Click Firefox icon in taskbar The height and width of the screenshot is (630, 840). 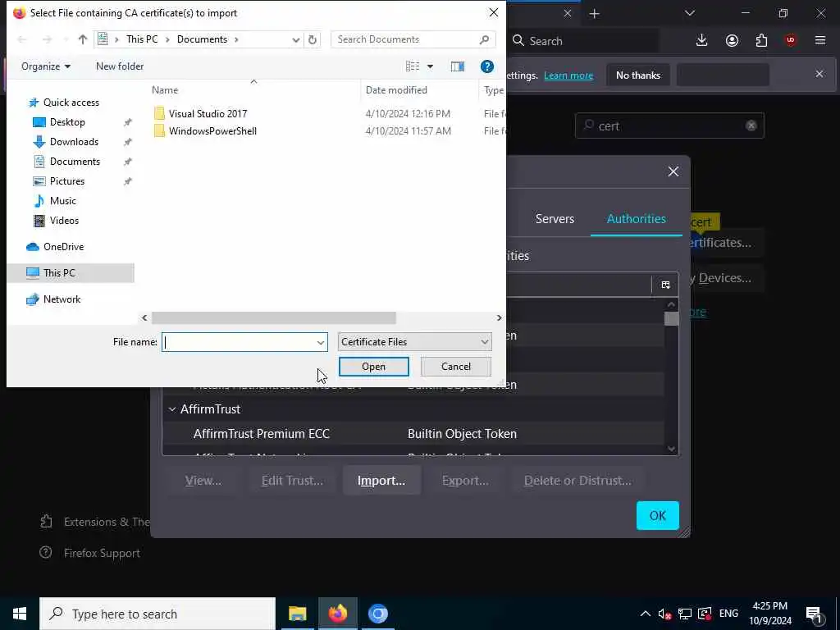tap(337, 614)
